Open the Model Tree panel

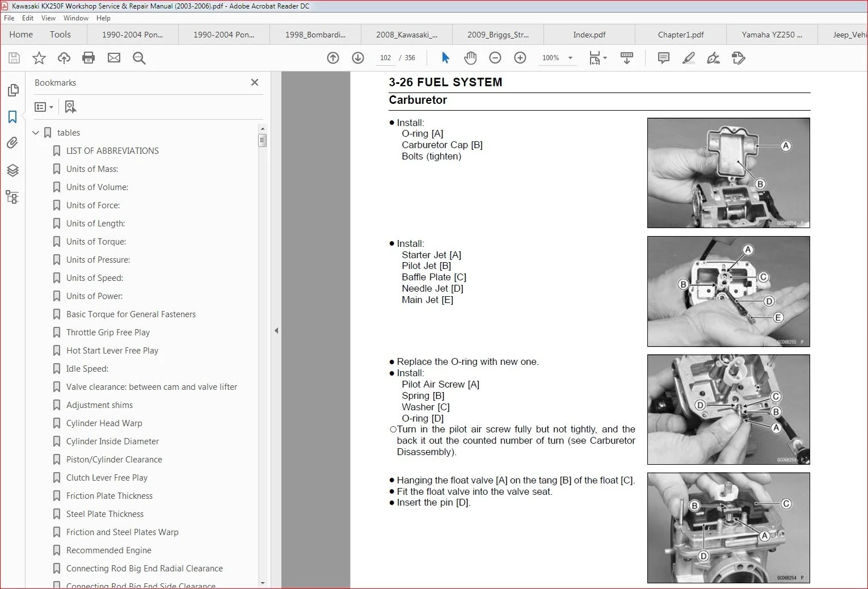click(x=12, y=197)
